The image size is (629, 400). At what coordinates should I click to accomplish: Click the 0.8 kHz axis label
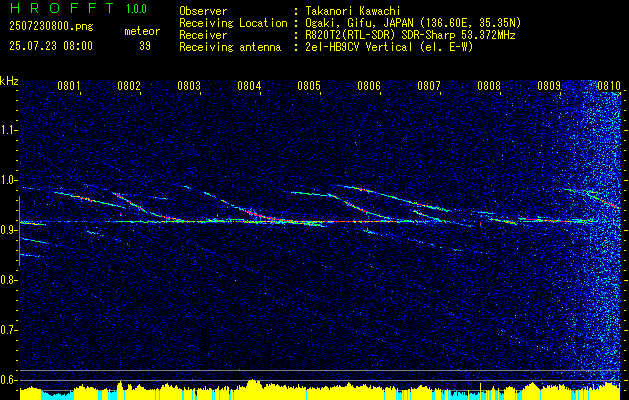8,280
